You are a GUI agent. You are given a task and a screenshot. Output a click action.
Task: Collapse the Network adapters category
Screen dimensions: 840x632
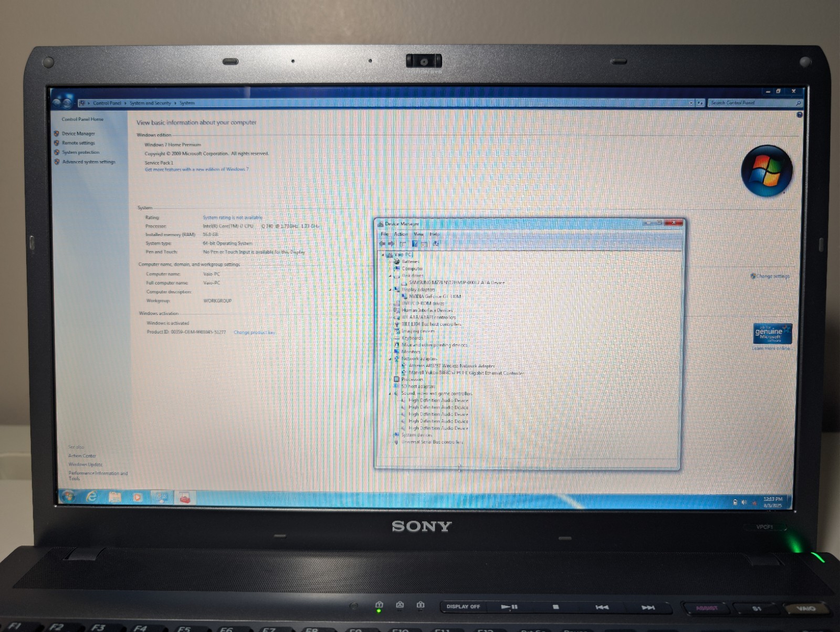(x=390, y=359)
